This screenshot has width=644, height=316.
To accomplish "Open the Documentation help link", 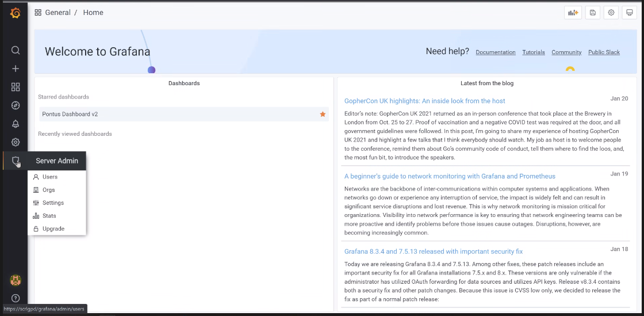I will (495, 52).
